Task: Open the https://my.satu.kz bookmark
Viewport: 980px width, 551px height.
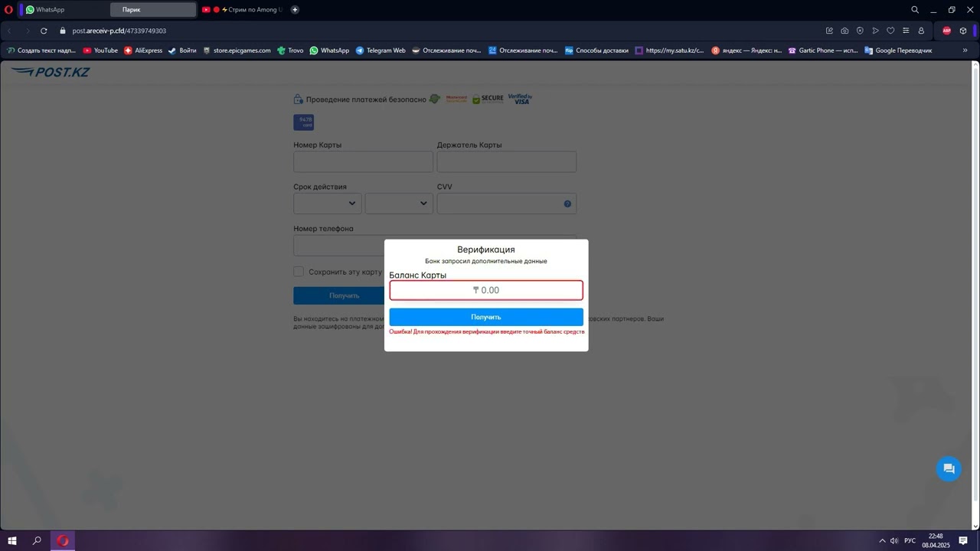Action: tap(669, 51)
